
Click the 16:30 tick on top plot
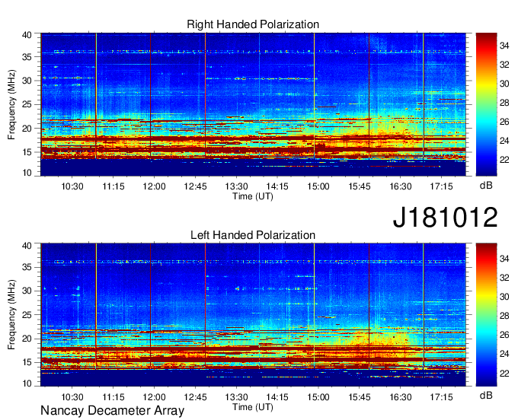[401, 186]
